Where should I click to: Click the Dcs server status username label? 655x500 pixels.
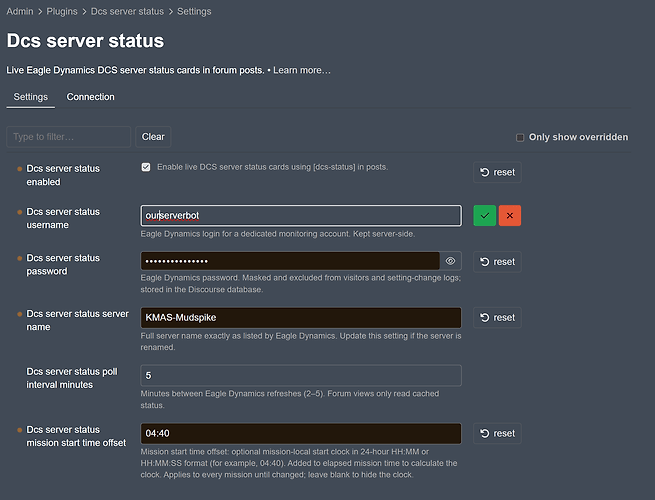point(63,218)
